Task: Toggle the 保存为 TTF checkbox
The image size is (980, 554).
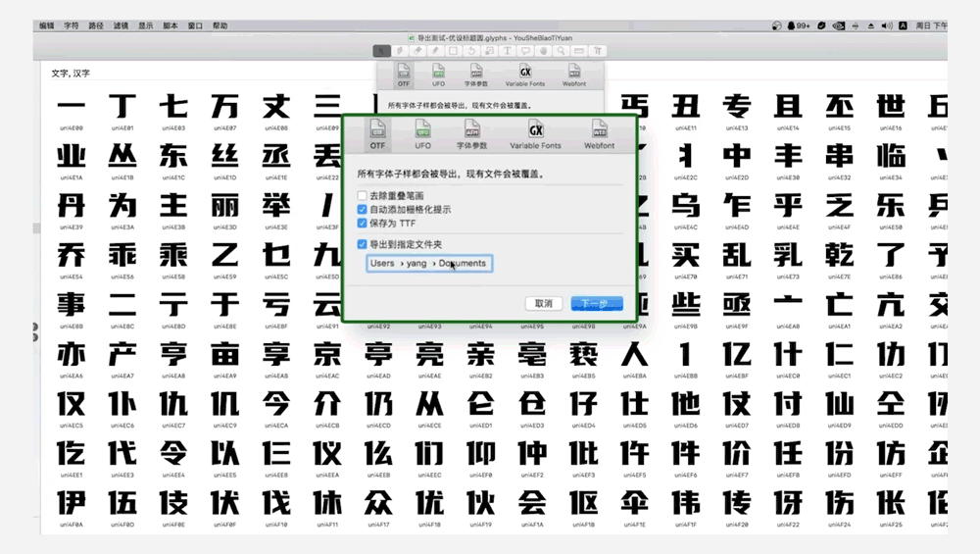Action: [362, 224]
